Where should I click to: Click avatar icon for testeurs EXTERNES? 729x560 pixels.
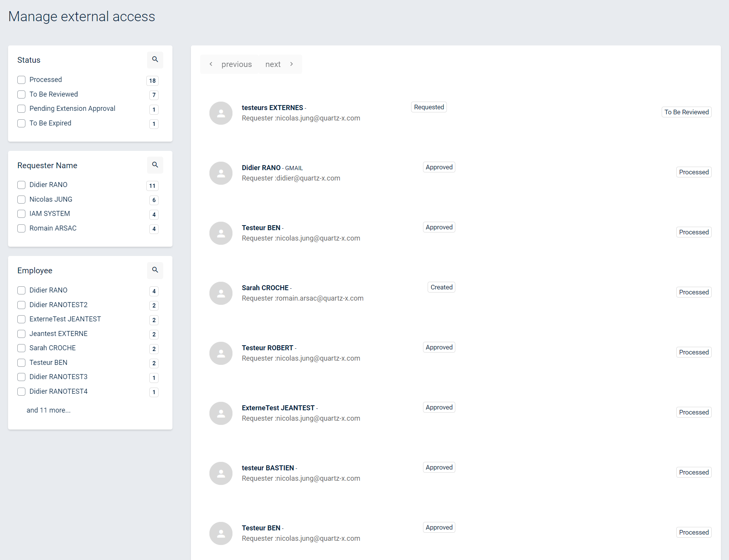pyautogui.click(x=221, y=113)
